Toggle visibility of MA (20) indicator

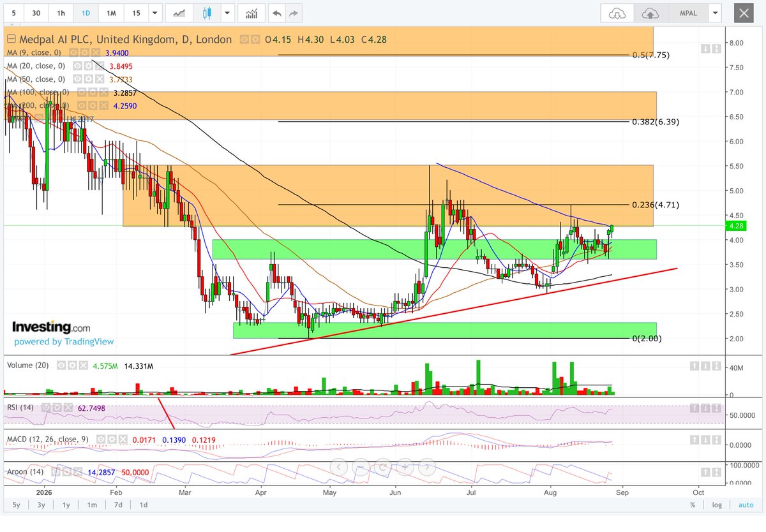[78, 66]
